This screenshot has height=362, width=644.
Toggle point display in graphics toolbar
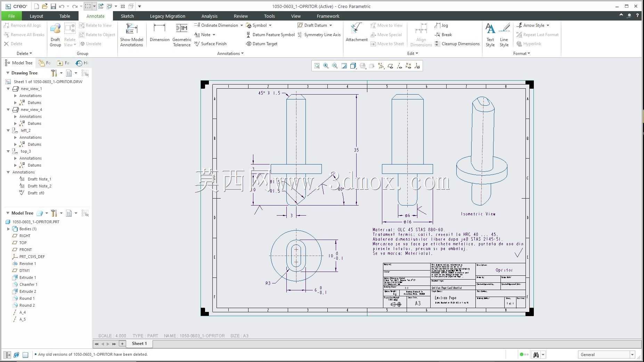[x=408, y=66]
